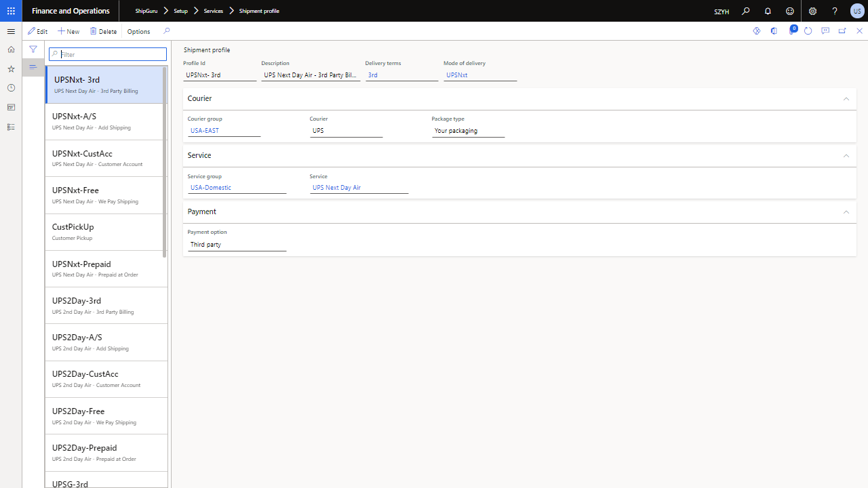Open the app launcher waffle icon

click(11, 11)
